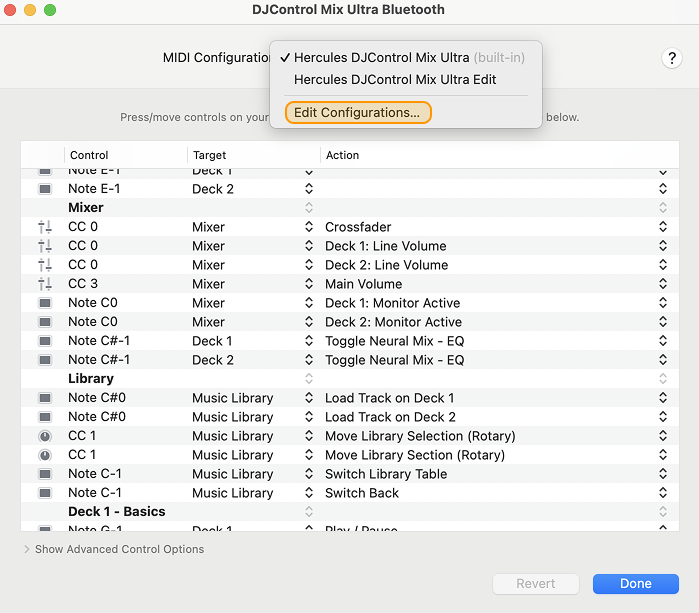
Task: Click Note C#-1 control in the Deck 2 row
Action: (99, 360)
